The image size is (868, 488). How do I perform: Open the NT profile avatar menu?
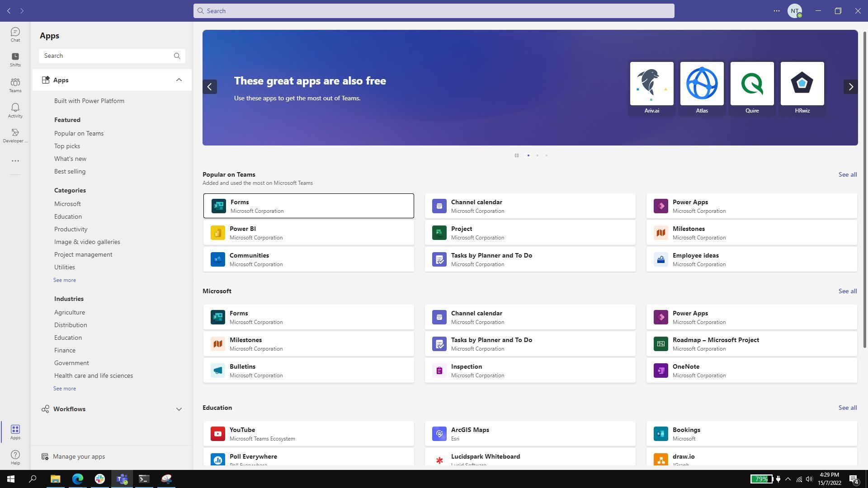pos(794,11)
